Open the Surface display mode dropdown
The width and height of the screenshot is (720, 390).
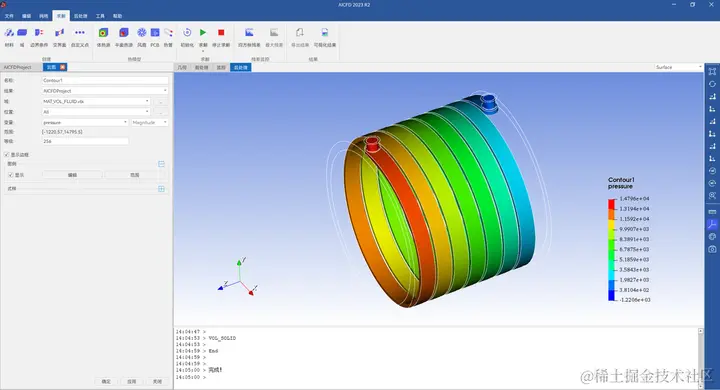(679, 67)
